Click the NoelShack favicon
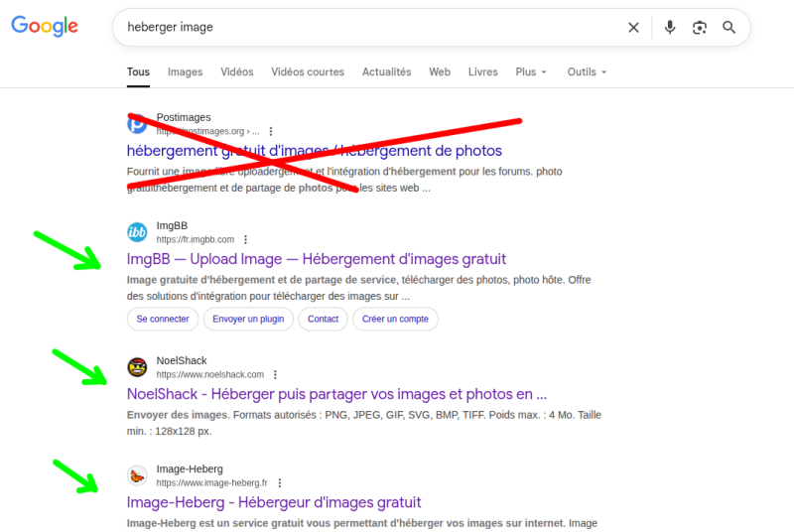The image size is (794, 532). point(137,367)
